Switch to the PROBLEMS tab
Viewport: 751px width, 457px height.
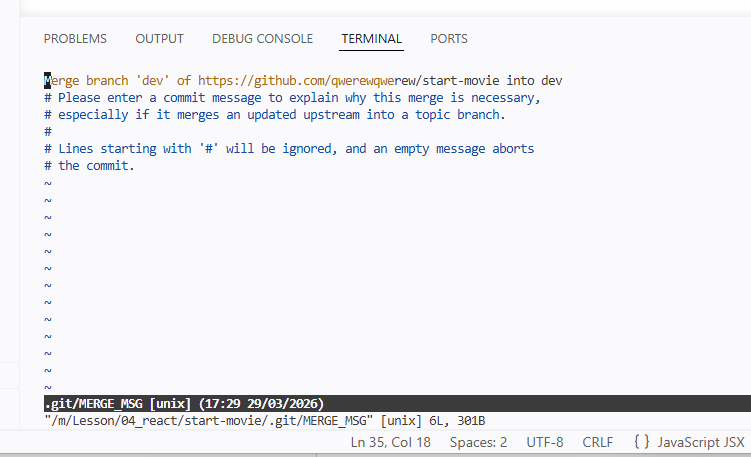pyautogui.click(x=75, y=39)
